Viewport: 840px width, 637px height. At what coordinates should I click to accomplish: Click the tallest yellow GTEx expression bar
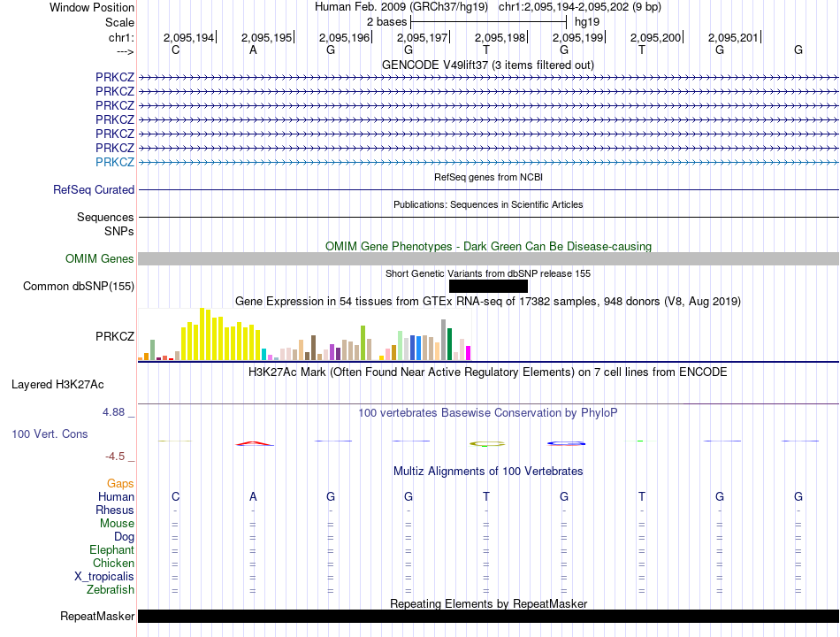(202, 334)
